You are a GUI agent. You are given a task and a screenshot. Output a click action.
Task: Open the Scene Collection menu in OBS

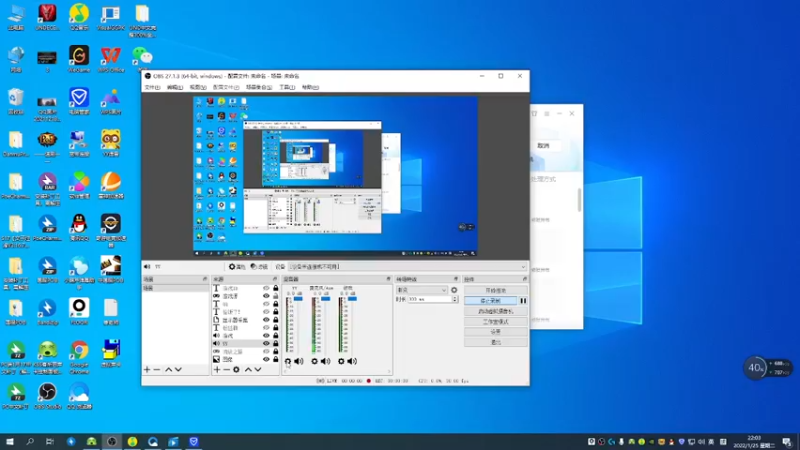point(259,87)
